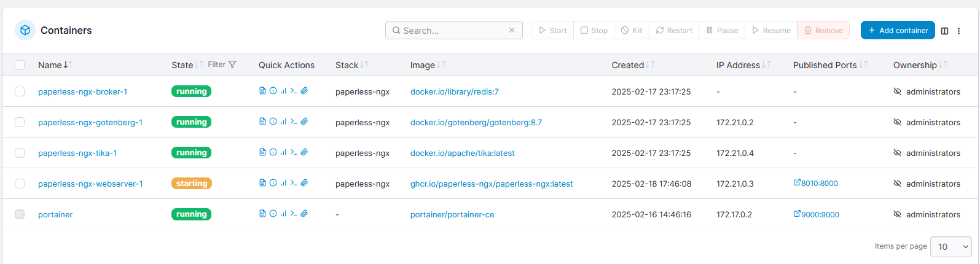View stats for paperless-ngx-webserver-1
This screenshot has width=980, height=264.
[x=283, y=183]
